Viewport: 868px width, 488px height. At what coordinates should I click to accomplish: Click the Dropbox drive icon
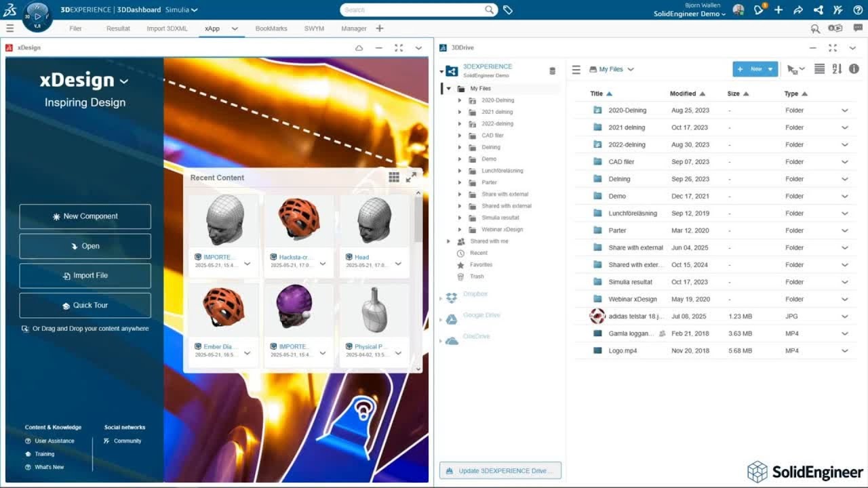452,298
